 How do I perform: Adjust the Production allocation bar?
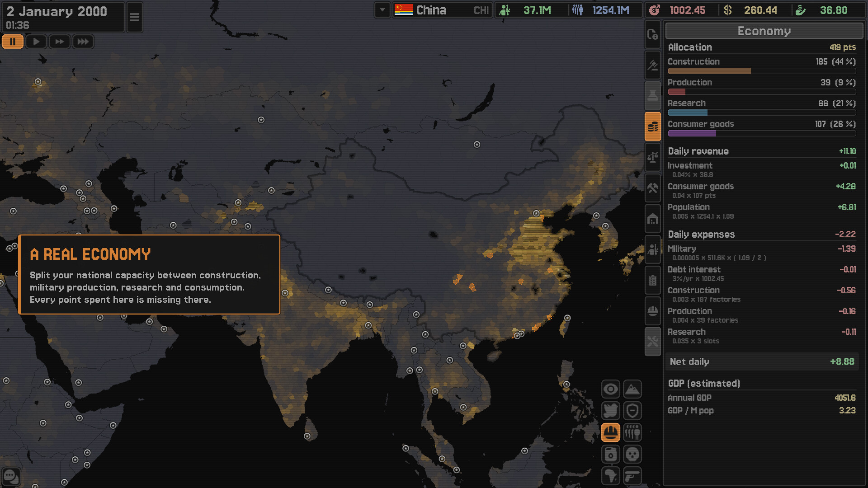click(x=762, y=92)
